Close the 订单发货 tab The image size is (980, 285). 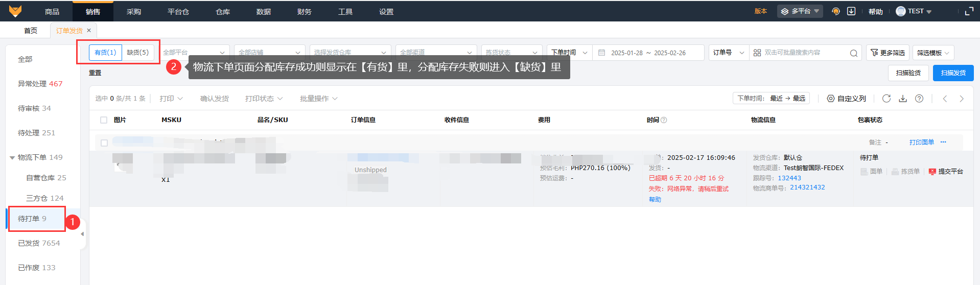(89, 30)
